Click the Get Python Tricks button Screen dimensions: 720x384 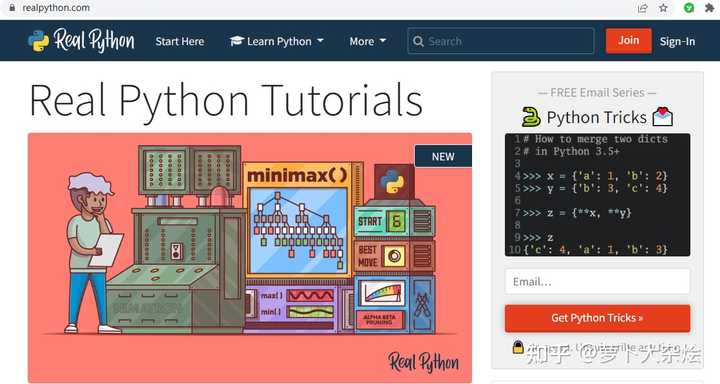point(597,318)
